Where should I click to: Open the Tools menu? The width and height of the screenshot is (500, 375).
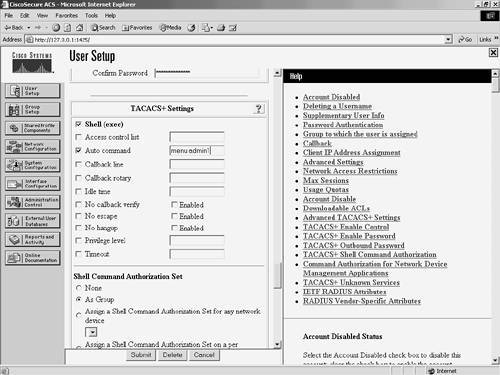[x=91, y=15]
